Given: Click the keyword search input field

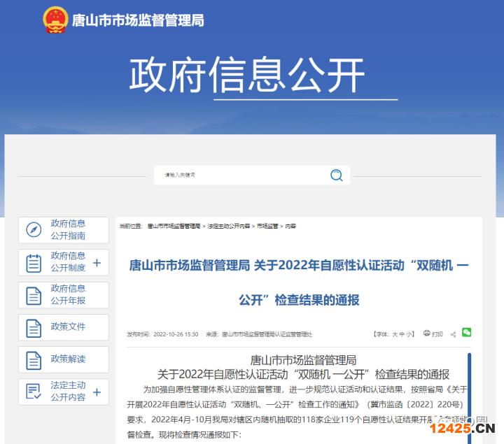Looking at the screenshot, I should 241,175.
